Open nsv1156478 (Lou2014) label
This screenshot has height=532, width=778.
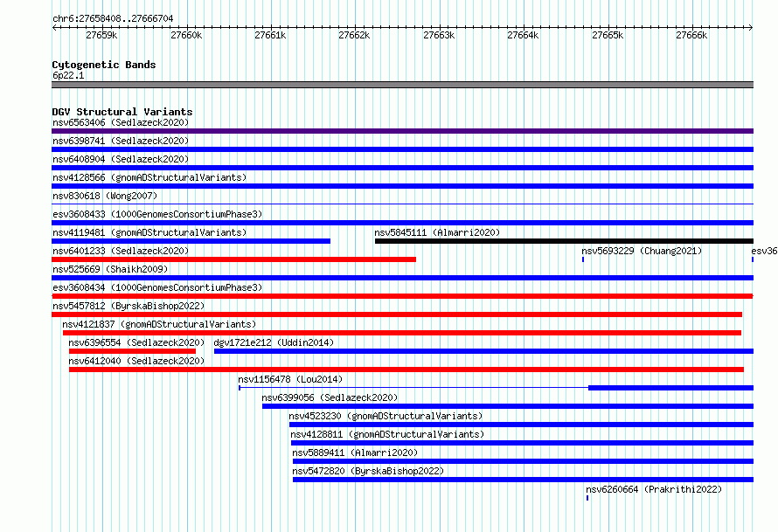tap(290, 379)
